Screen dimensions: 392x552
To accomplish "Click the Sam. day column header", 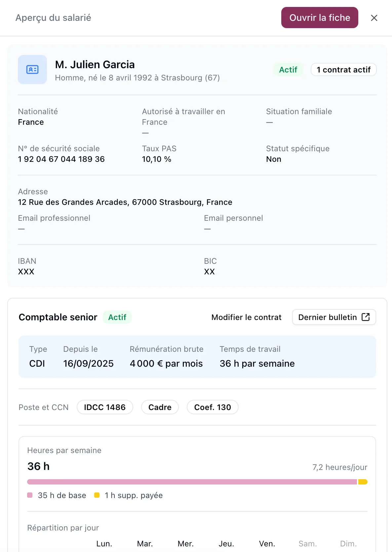I will point(308,544).
